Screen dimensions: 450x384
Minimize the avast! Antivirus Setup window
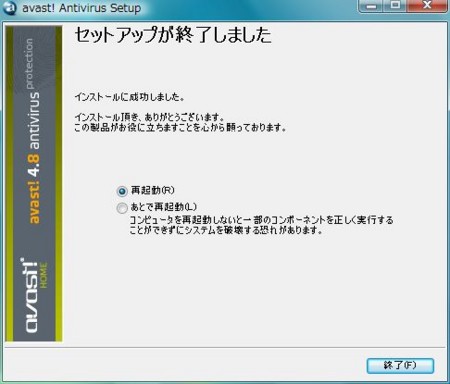point(372,6)
